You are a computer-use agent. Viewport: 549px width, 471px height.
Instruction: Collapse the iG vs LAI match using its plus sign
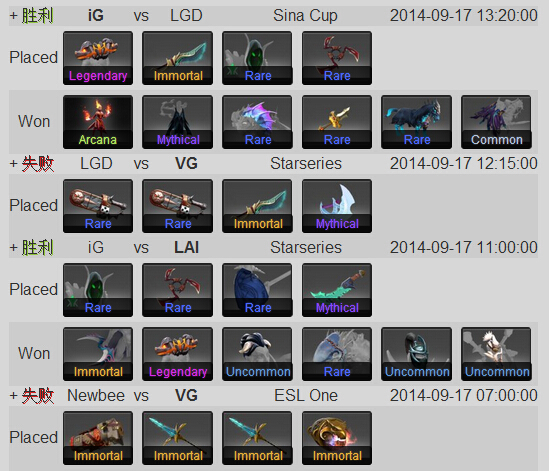(x=13, y=248)
